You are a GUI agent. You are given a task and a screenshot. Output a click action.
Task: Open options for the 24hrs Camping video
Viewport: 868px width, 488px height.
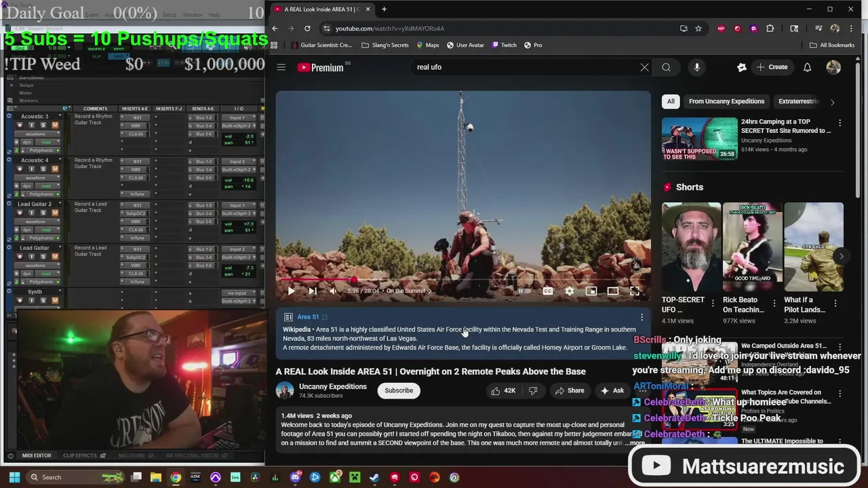(x=840, y=123)
